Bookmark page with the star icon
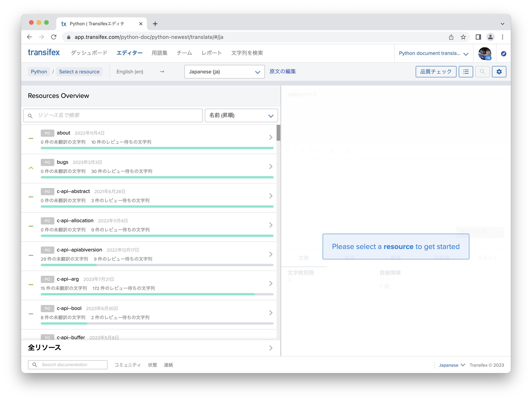 click(463, 37)
